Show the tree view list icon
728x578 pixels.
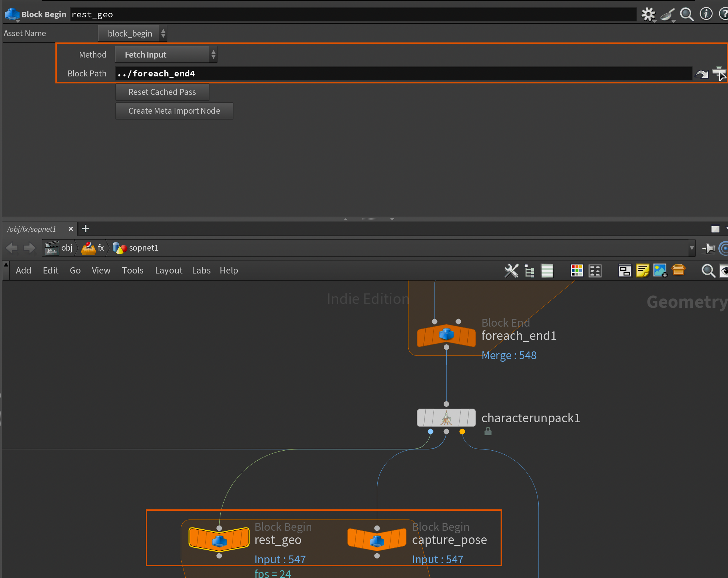529,271
